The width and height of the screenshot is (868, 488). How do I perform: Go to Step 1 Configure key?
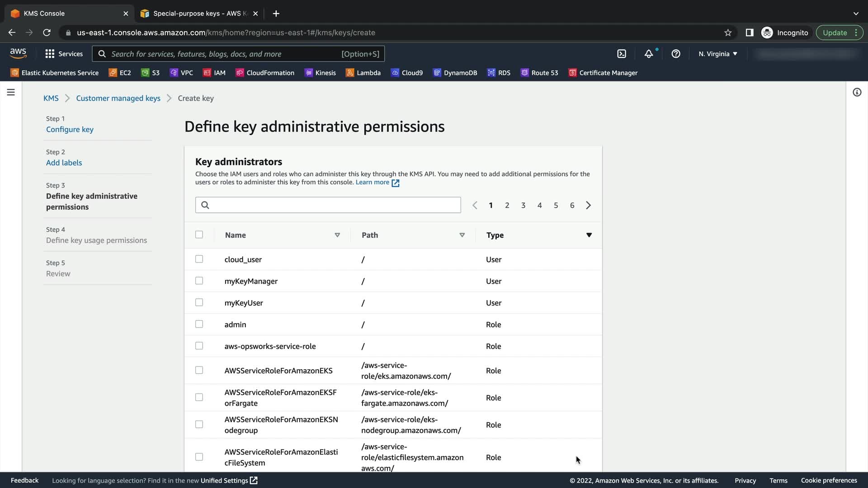pyautogui.click(x=70, y=129)
